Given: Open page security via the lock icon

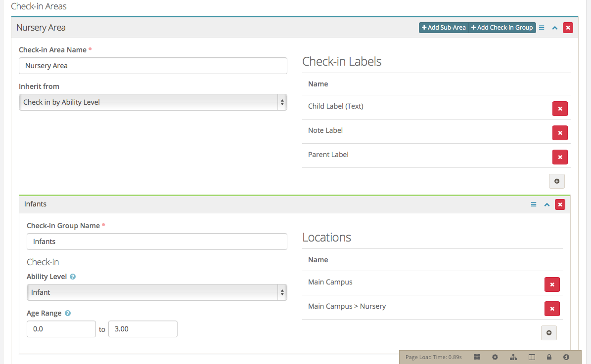Looking at the screenshot, I should (548, 357).
